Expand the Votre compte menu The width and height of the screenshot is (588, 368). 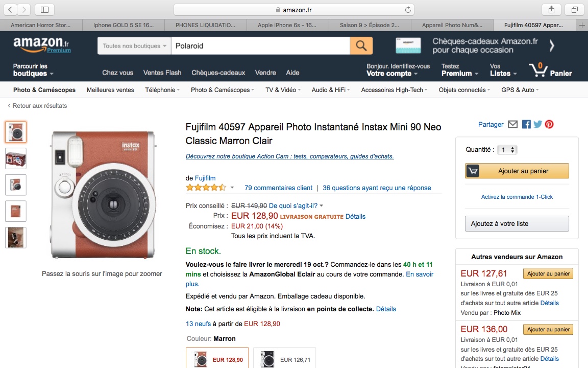pos(391,74)
